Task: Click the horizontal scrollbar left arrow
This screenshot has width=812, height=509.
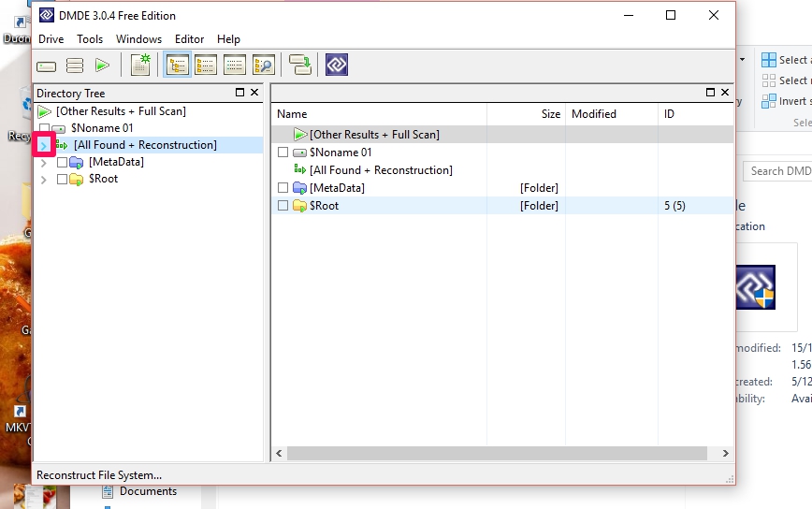Action: [x=279, y=453]
